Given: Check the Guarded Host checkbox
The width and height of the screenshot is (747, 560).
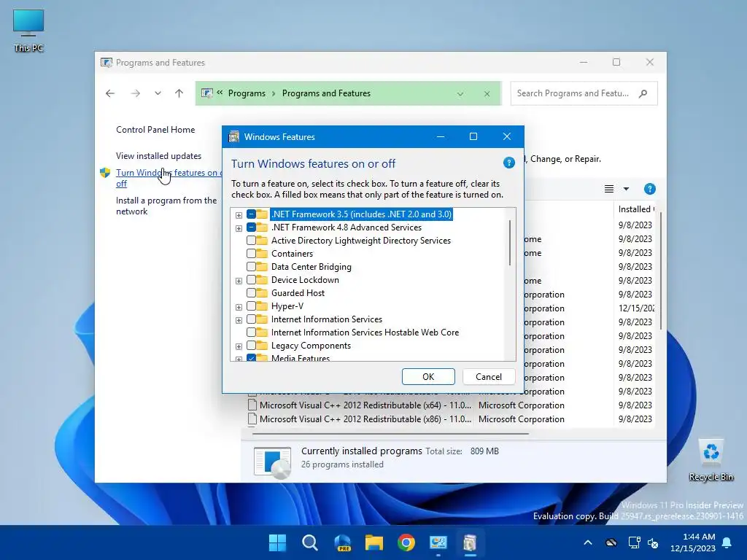Looking at the screenshot, I should pyautogui.click(x=251, y=293).
